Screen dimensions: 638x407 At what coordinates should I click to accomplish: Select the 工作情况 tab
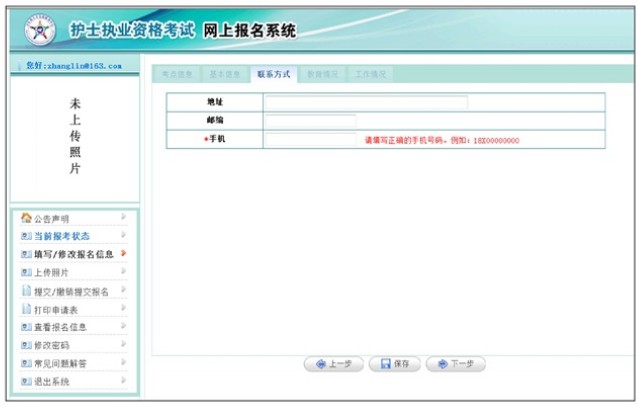pos(370,74)
